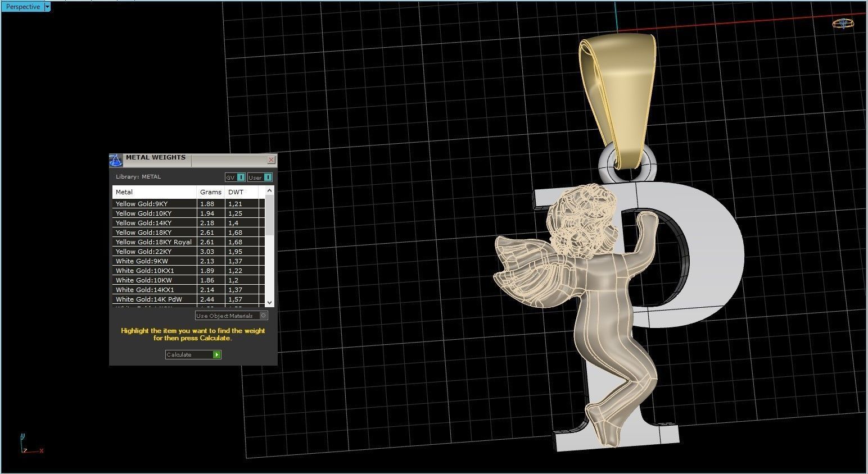Click the small circle beside Use Object Materials
Image resolution: width=868 pixels, height=474 pixels.
coord(263,316)
